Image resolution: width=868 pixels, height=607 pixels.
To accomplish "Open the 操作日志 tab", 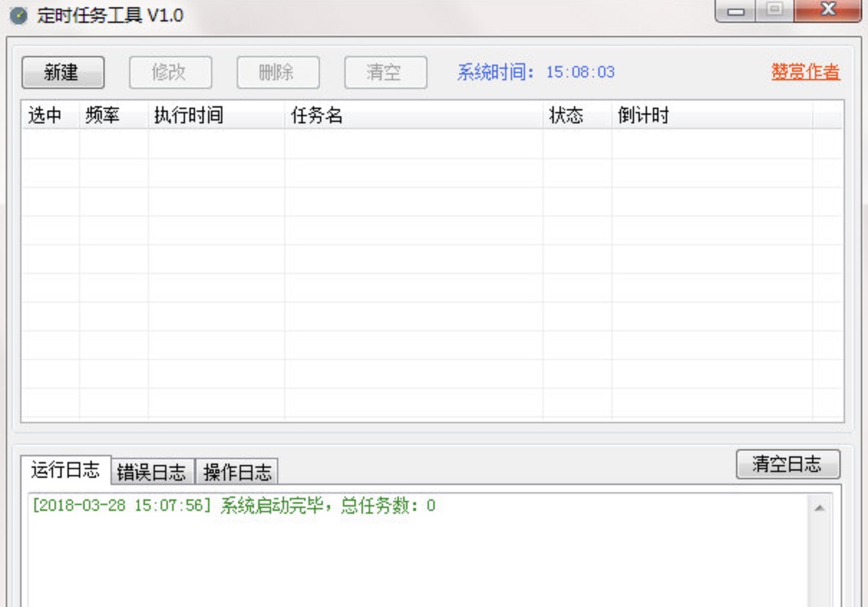I will click(x=237, y=472).
